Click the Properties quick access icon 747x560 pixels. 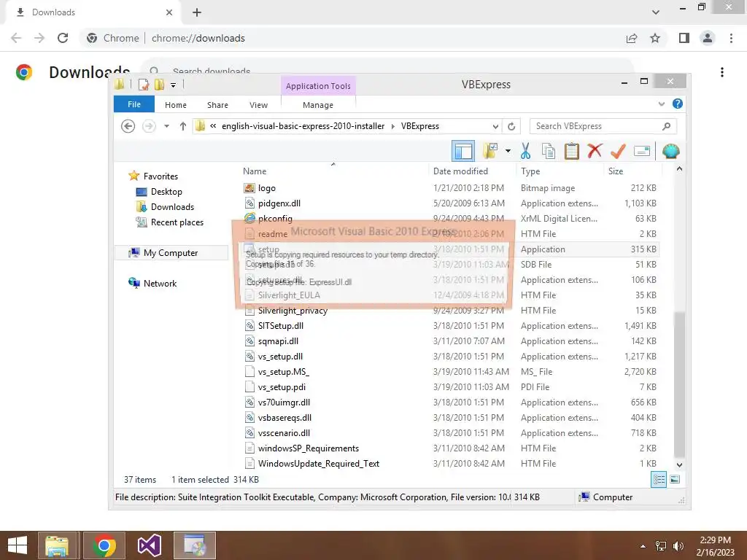[x=144, y=85]
